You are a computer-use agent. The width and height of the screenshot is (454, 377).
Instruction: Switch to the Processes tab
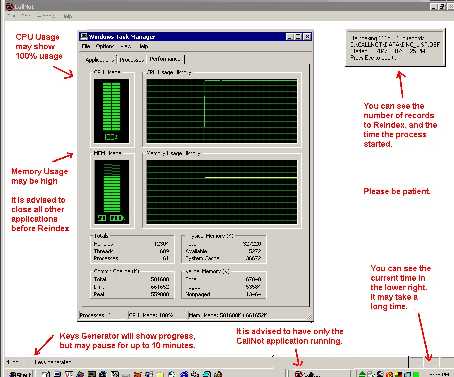click(x=131, y=60)
